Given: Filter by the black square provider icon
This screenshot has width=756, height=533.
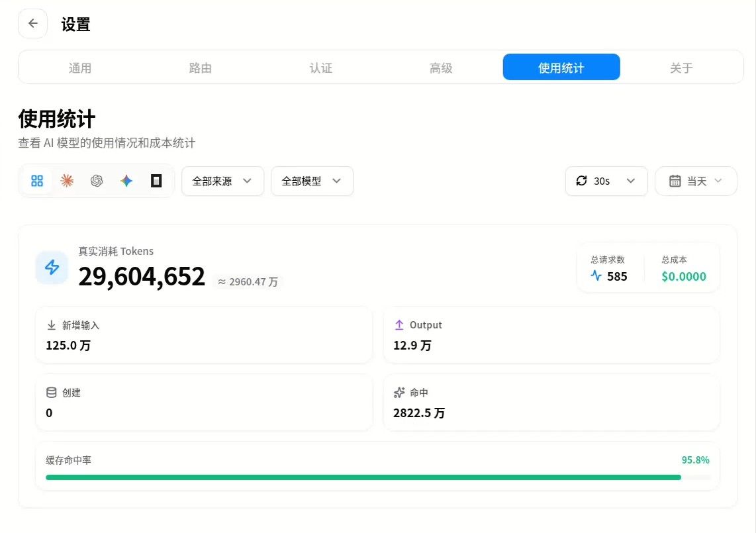Looking at the screenshot, I should click(x=156, y=181).
